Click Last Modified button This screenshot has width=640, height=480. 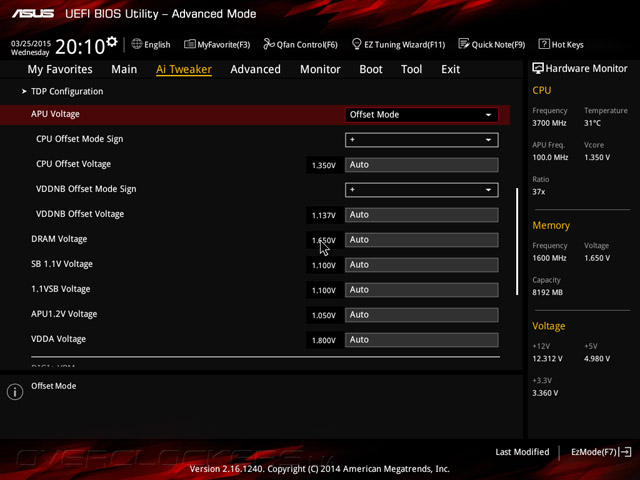(522, 452)
